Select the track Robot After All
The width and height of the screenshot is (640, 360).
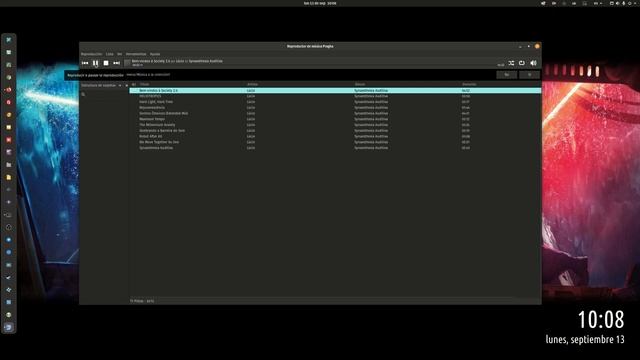[x=151, y=136]
